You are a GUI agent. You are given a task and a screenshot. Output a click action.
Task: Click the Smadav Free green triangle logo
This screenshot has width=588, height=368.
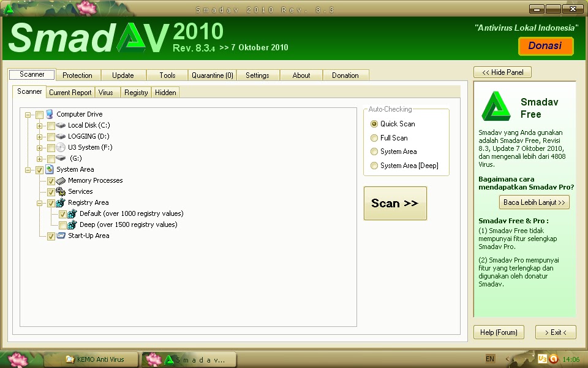pos(496,106)
